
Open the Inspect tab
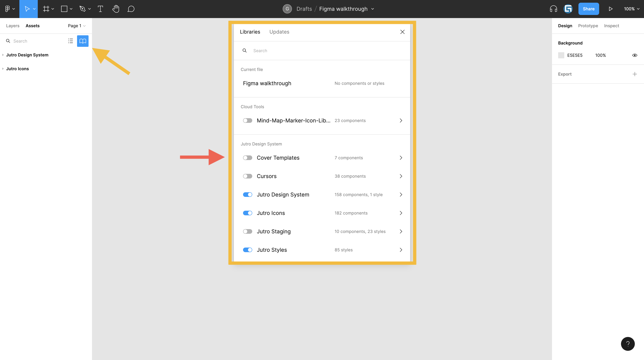click(x=611, y=26)
